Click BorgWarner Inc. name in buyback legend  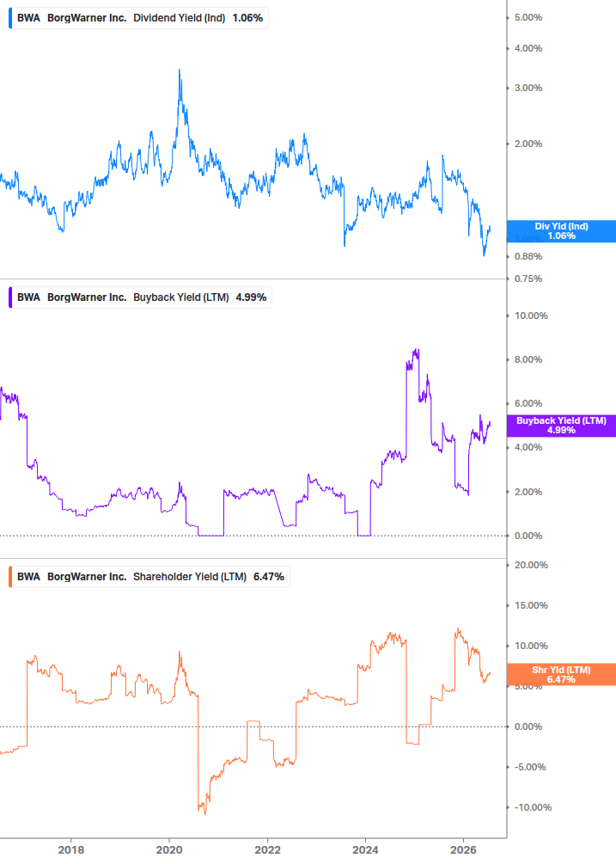click(x=87, y=297)
